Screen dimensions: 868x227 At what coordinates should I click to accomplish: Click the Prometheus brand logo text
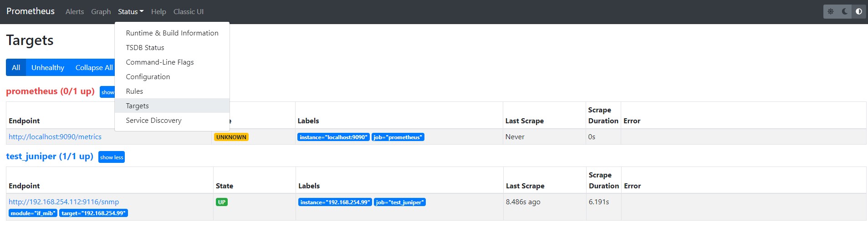pyautogui.click(x=31, y=11)
